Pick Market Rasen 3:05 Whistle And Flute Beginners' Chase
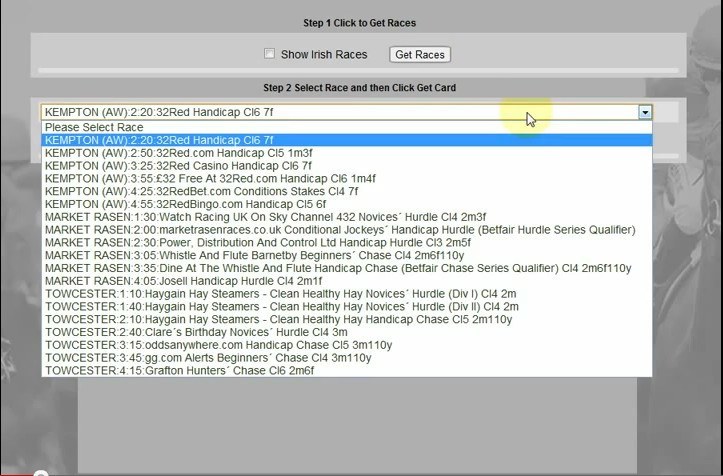The image size is (723, 476). tap(347, 256)
